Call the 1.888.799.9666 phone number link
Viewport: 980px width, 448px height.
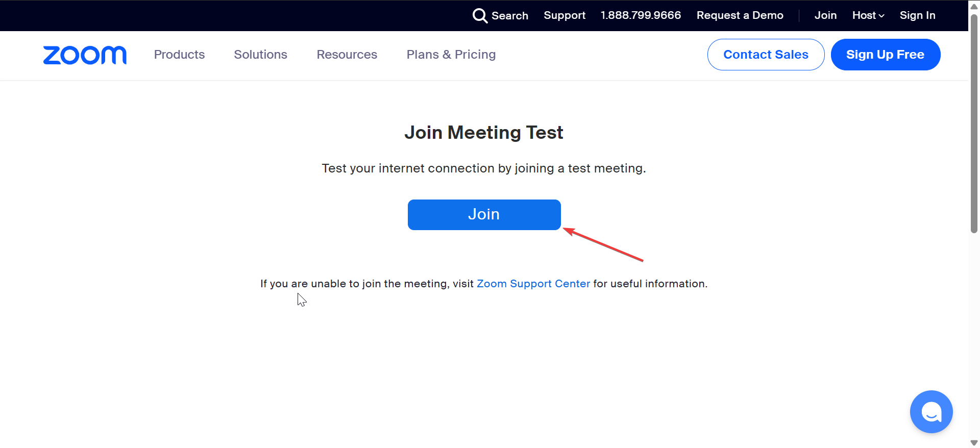pos(641,15)
